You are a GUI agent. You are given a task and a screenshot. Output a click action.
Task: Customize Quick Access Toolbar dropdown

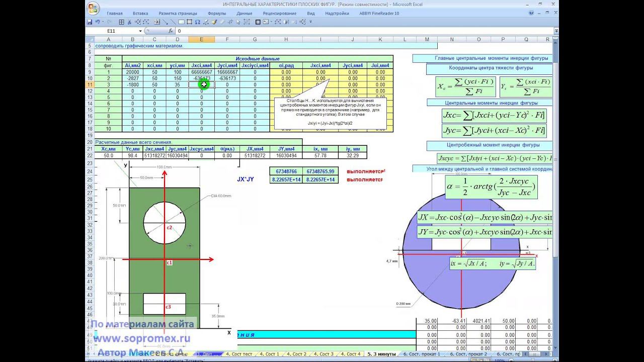tap(311, 22)
